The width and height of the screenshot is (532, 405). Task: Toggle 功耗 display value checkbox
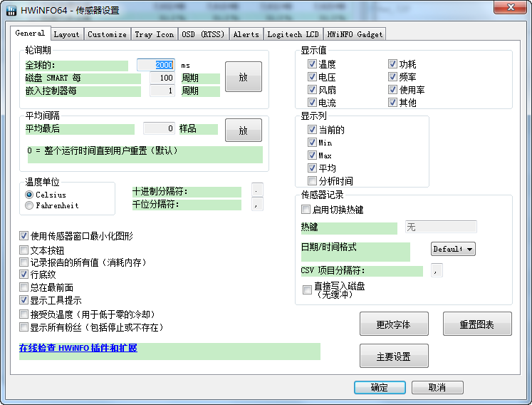point(392,64)
